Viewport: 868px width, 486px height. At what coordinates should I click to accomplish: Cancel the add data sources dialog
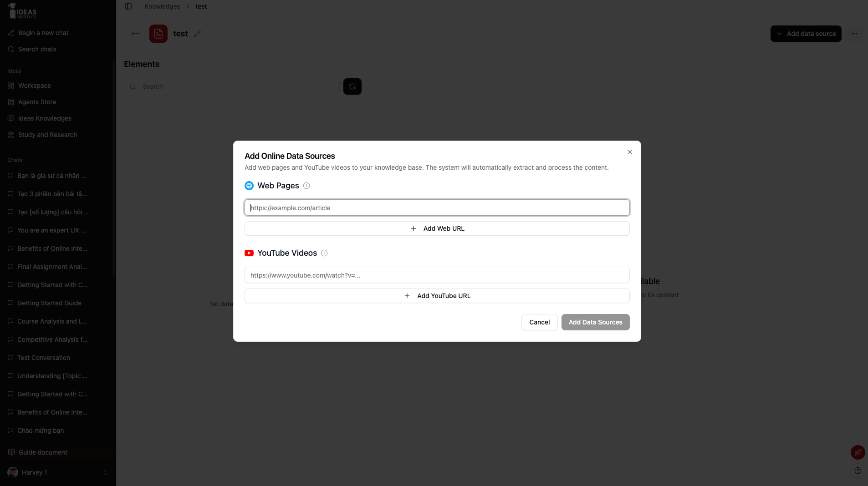coord(540,322)
